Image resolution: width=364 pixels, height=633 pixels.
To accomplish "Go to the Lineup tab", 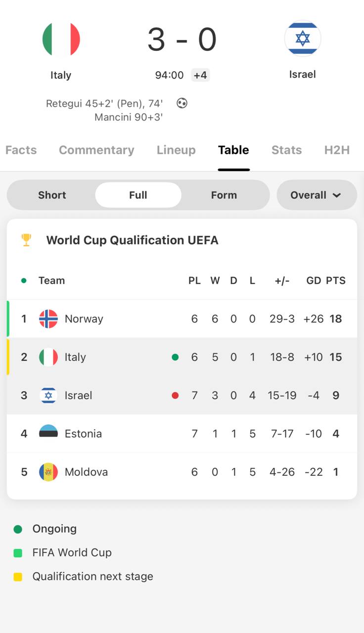I will pos(176,150).
